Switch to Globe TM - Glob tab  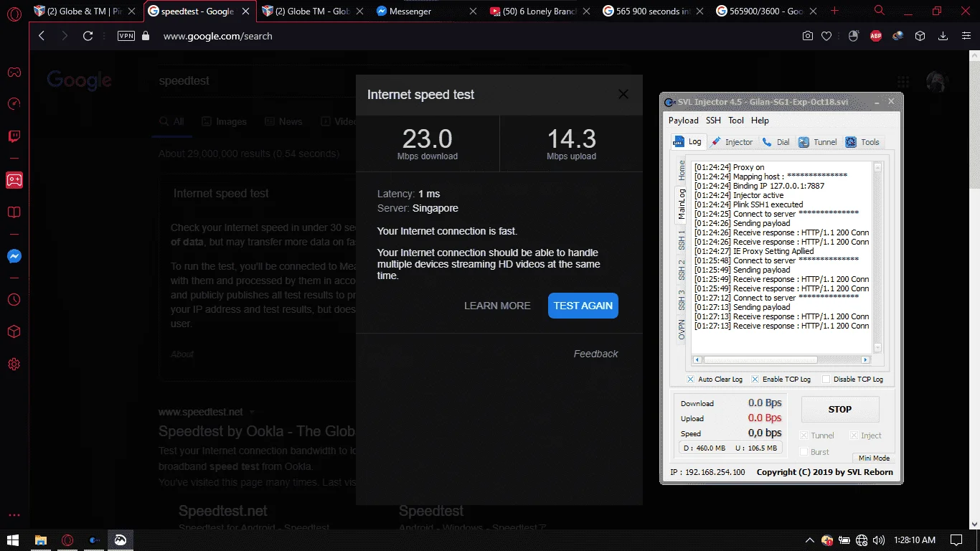312,11
